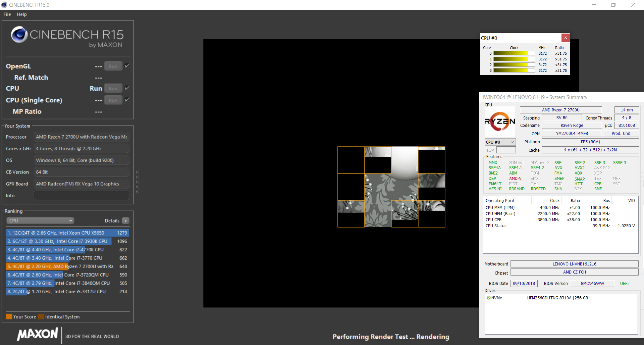This screenshot has height=345, width=644.
Task: Minimize the Cinebench window
Action: pos(594,5)
